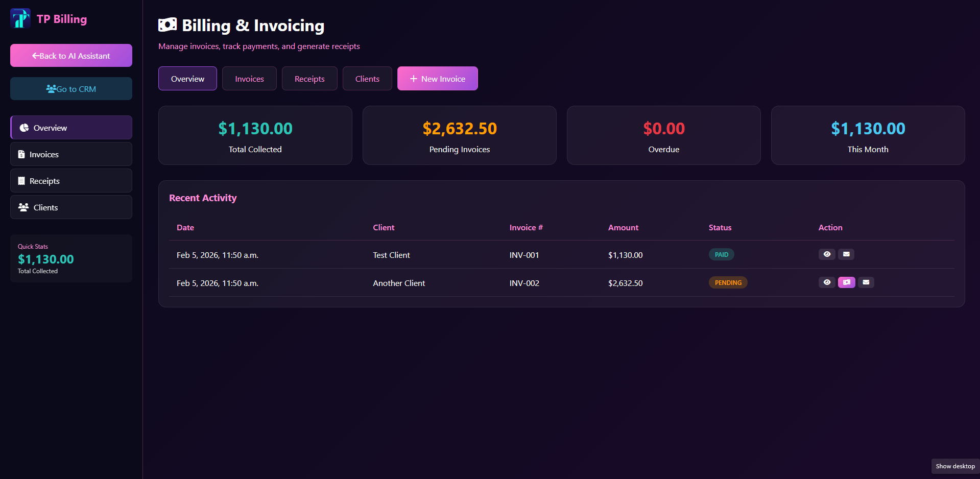Click the Show desktop button on the taskbar
The height and width of the screenshot is (479, 980).
pos(954,466)
